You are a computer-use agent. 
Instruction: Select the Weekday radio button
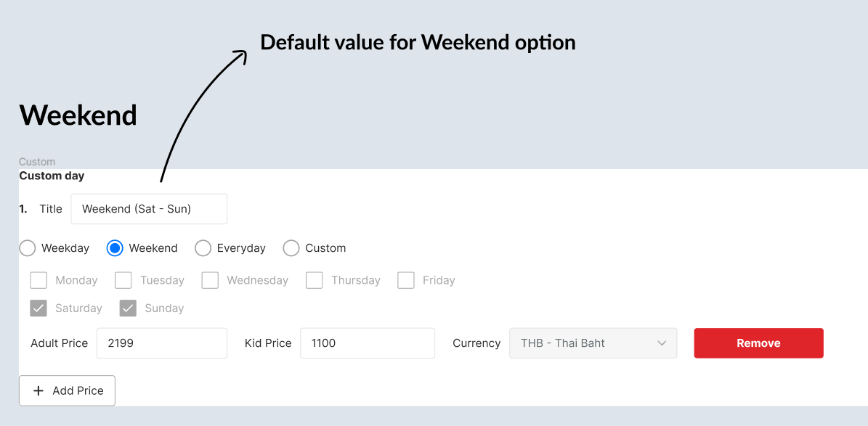coord(27,248)
